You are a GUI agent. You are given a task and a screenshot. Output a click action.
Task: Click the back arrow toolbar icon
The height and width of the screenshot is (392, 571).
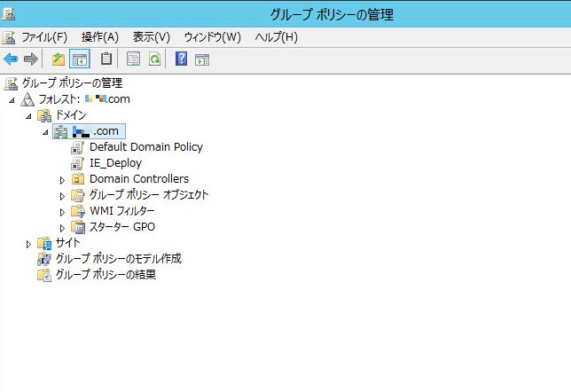(x=11, y=59)
